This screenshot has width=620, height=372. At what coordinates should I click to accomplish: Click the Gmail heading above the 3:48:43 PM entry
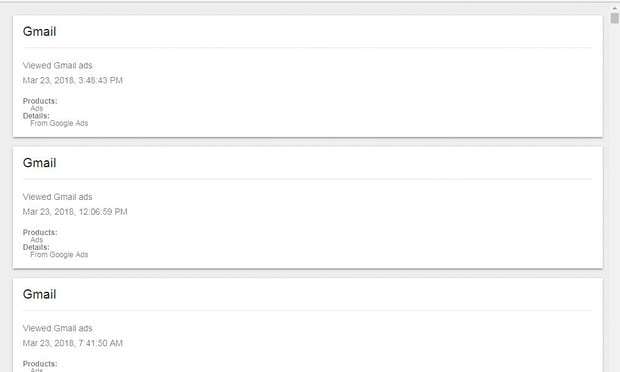coord(40,32)
